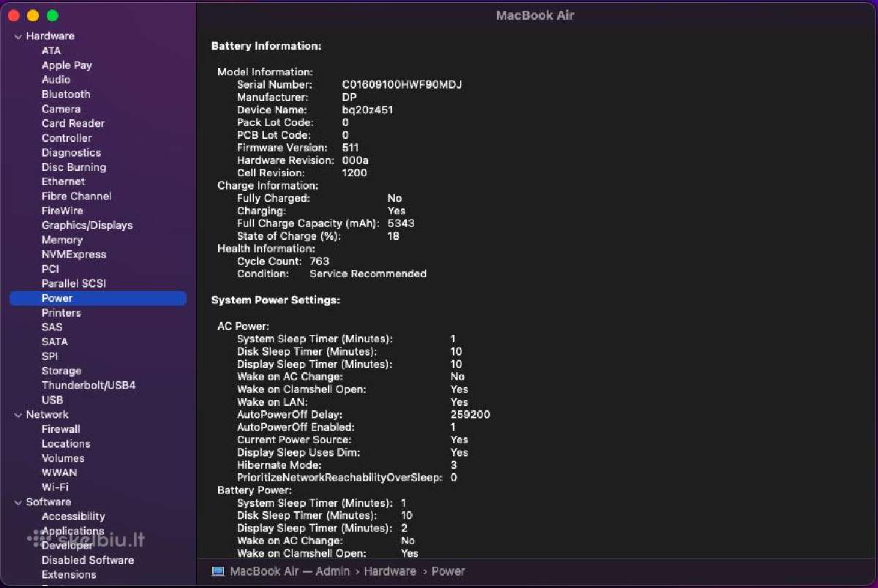Open the WWAN entry

[x=59, y=472]
